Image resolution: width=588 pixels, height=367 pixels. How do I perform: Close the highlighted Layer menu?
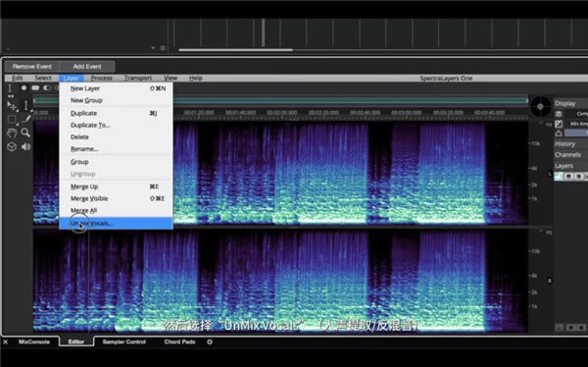coord(71,79)
